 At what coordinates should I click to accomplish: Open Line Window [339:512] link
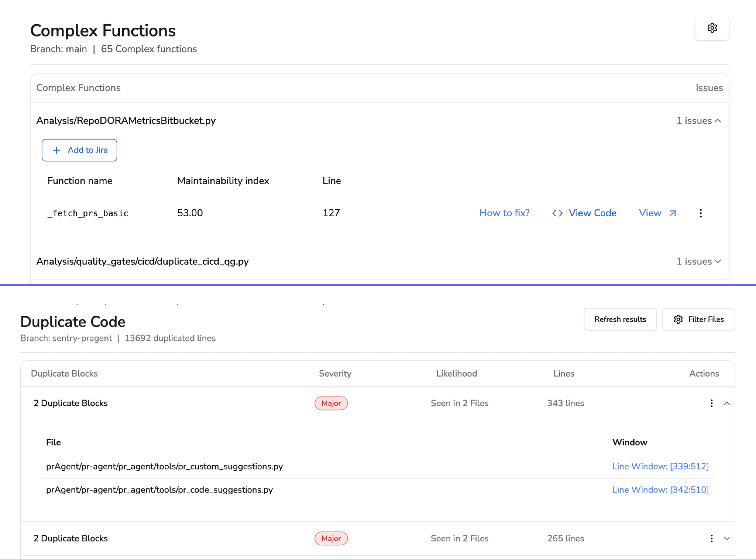(660, 466)
